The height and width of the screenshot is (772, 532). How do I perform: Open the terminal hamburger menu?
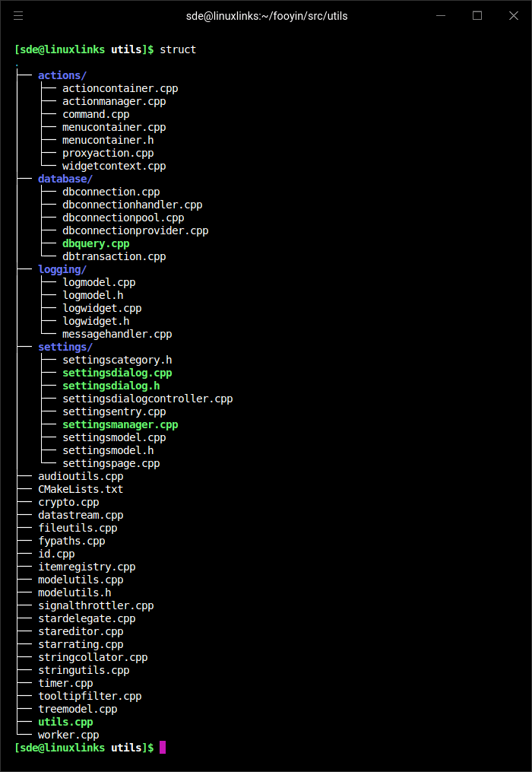(x=18, y=15)
